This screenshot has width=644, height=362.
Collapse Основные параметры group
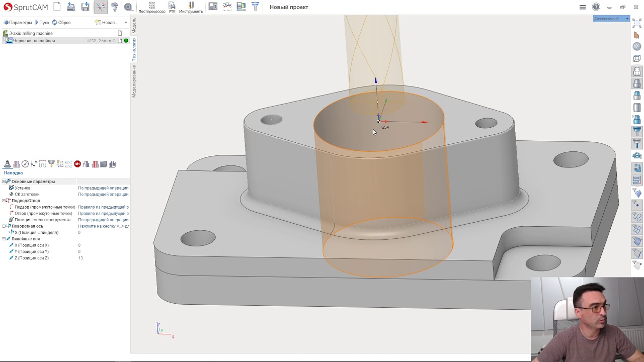click(x=4, y=182)
